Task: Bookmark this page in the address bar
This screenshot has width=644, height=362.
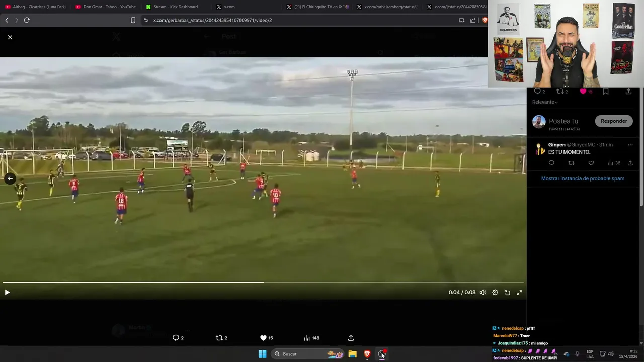Action: coord(133,20)
